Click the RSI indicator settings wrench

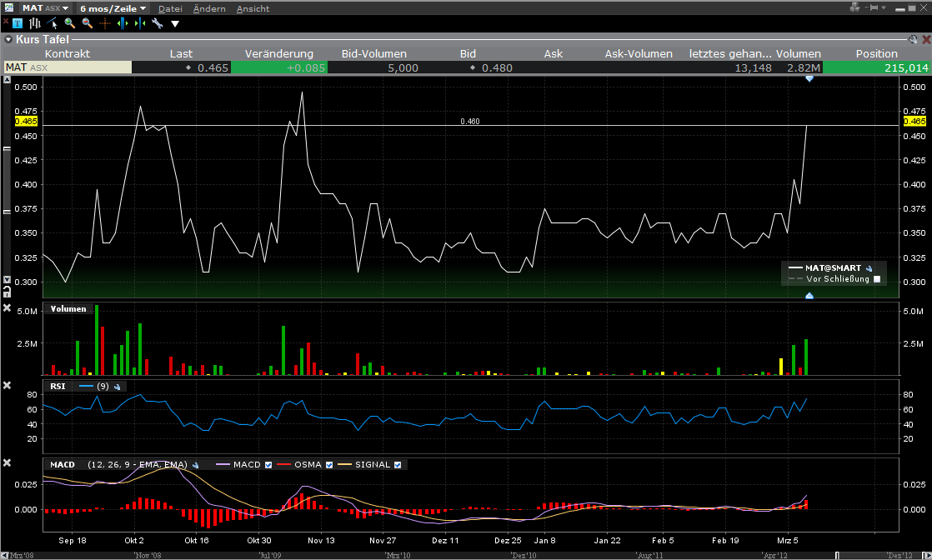(118, 387)
